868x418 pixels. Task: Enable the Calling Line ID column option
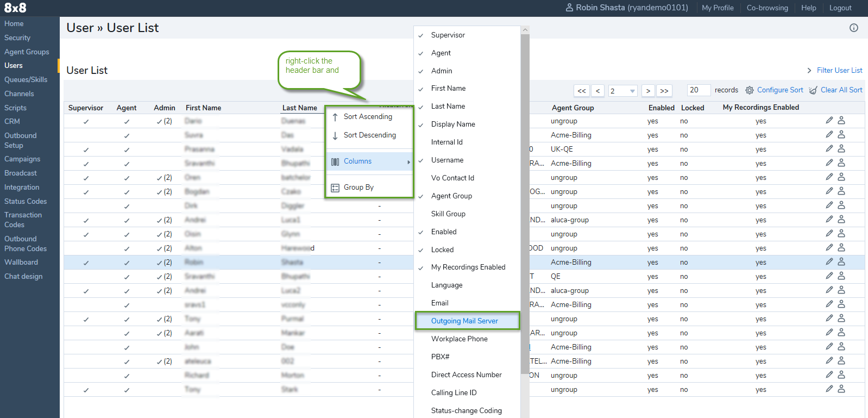click(x=454, y=392)
